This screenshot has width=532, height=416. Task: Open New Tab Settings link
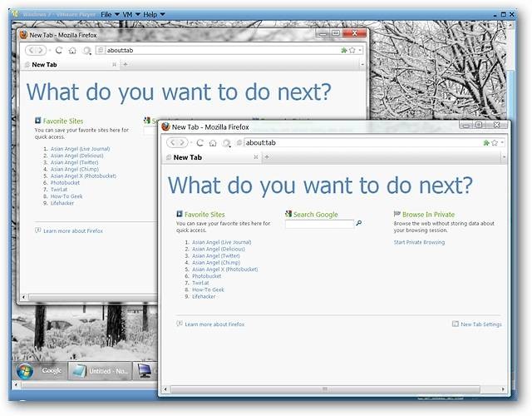480,324
